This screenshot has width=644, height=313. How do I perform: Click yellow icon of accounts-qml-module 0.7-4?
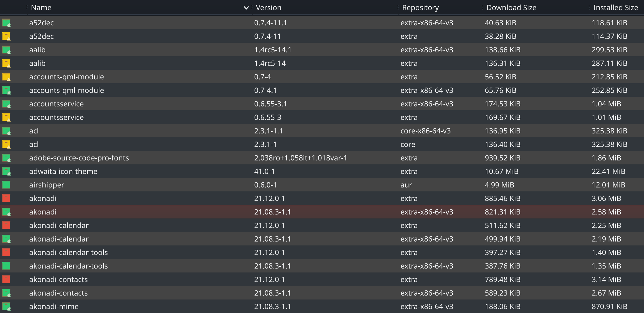pos(6,77)
